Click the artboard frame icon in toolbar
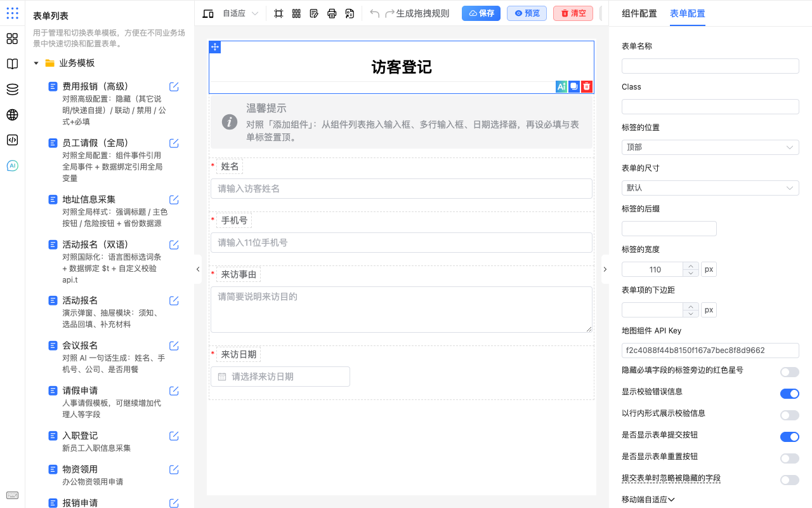 (278, 13)
